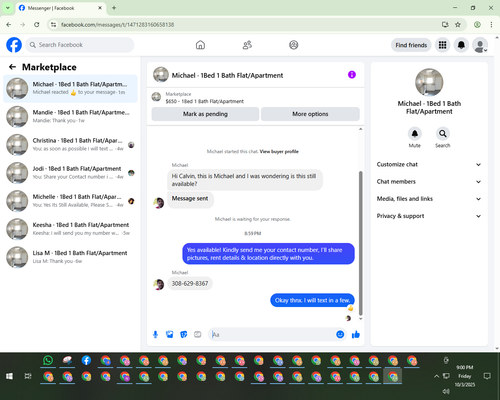Open Jodi conversation in chat list
Image resolution: width=500 pixels, height=400 pixels.
tap(70, 173)
